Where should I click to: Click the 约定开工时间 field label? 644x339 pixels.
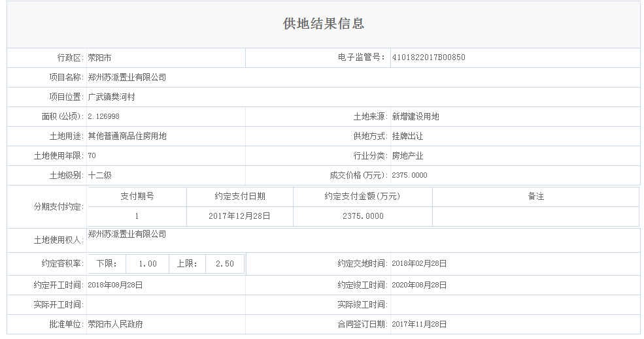pyautogui.click(x=59, y=285)
